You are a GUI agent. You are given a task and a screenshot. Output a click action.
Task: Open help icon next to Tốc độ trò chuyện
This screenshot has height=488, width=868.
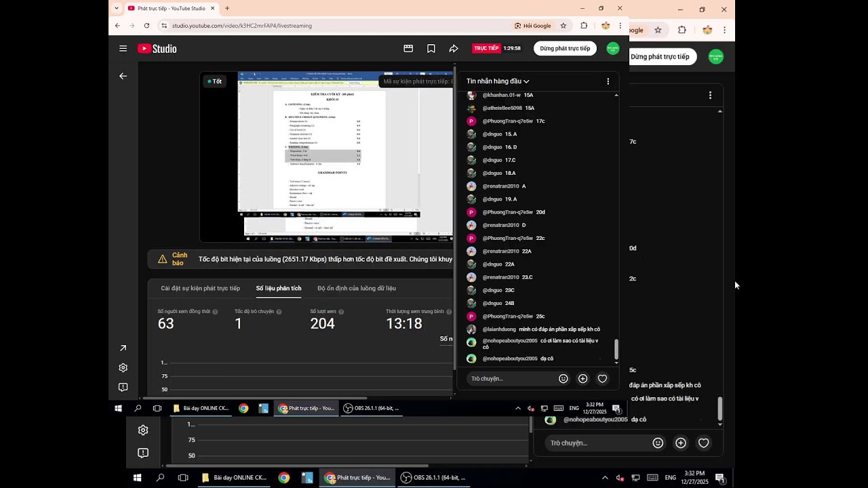pyautogui.click(x=279, y=312)
